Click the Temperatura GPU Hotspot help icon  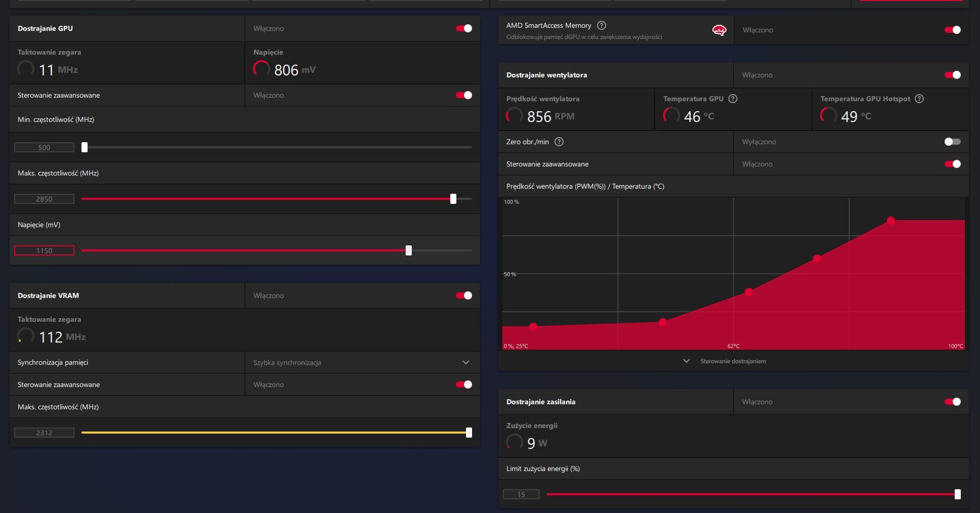919,99
